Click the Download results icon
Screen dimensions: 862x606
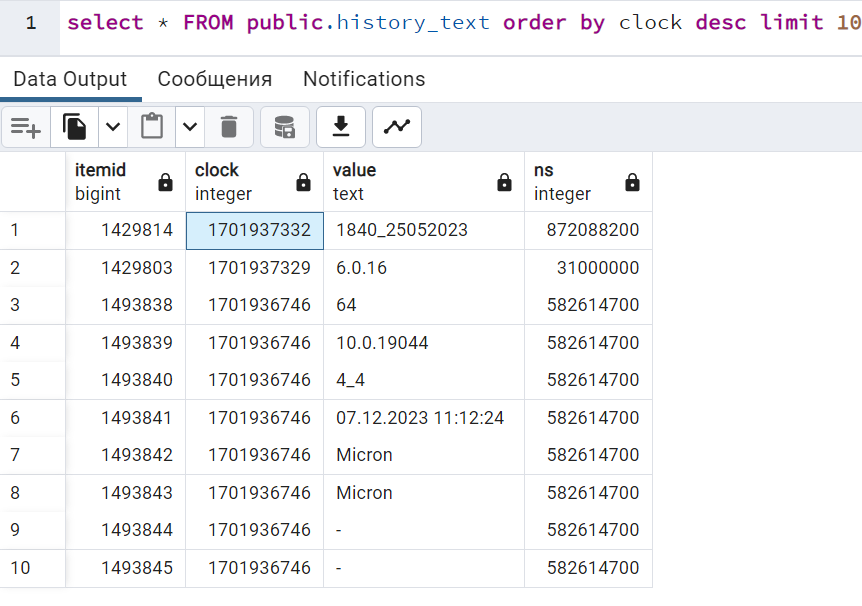point(341,127)
